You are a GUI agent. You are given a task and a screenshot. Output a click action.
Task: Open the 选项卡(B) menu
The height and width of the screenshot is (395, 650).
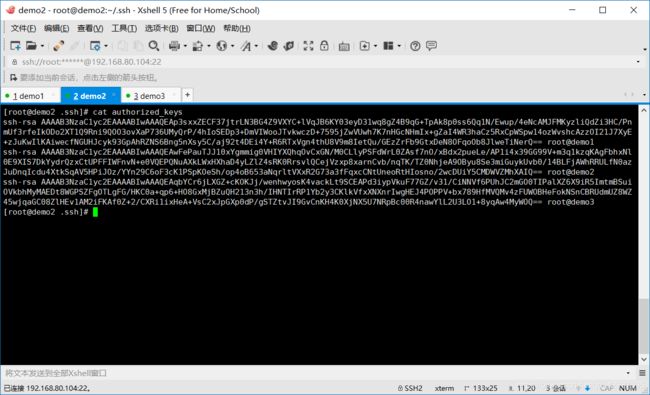[x=162, y=28]
